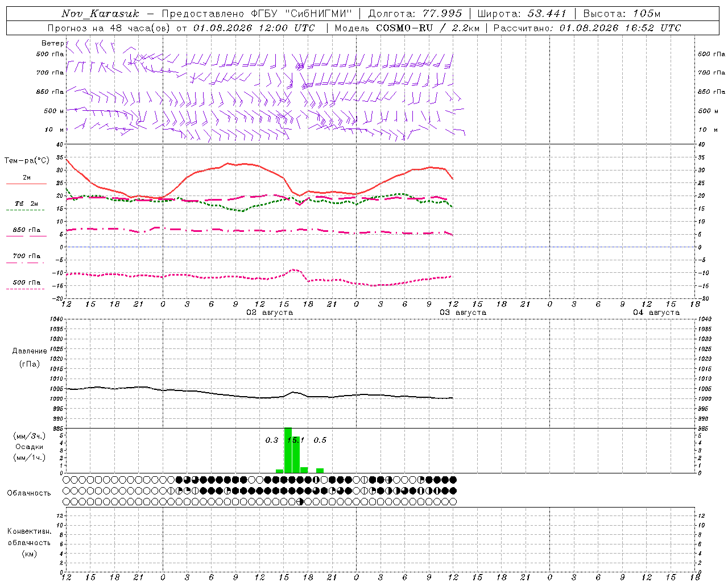The image size is (728, 582).
Task: Click the Широта: 53.441 field
Action: [x=522, y=14]
